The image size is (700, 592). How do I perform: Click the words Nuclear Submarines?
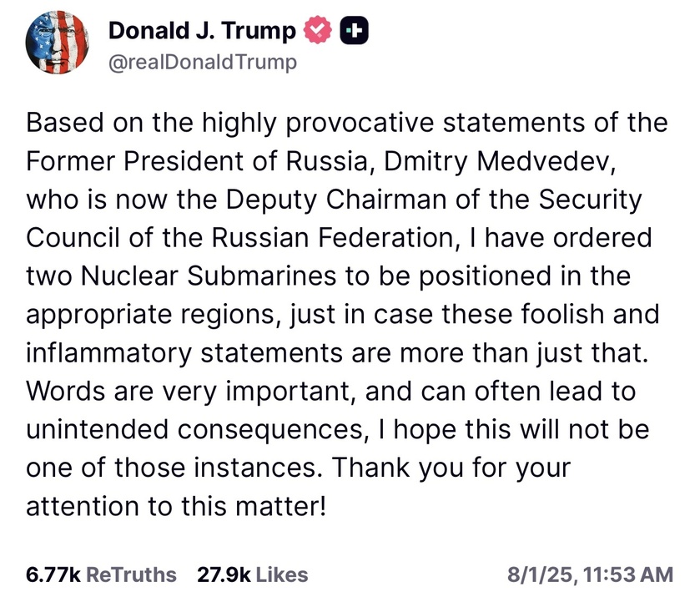(x=208, y=276)
